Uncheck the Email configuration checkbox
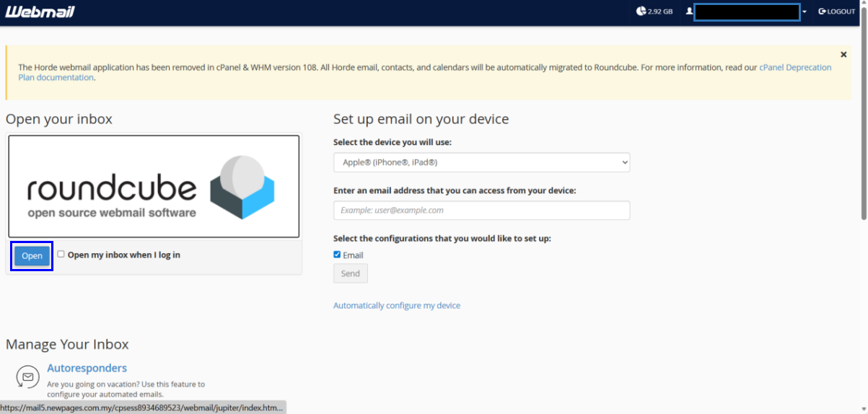Viewport: 868px width, 414px height. coord(337,255)
